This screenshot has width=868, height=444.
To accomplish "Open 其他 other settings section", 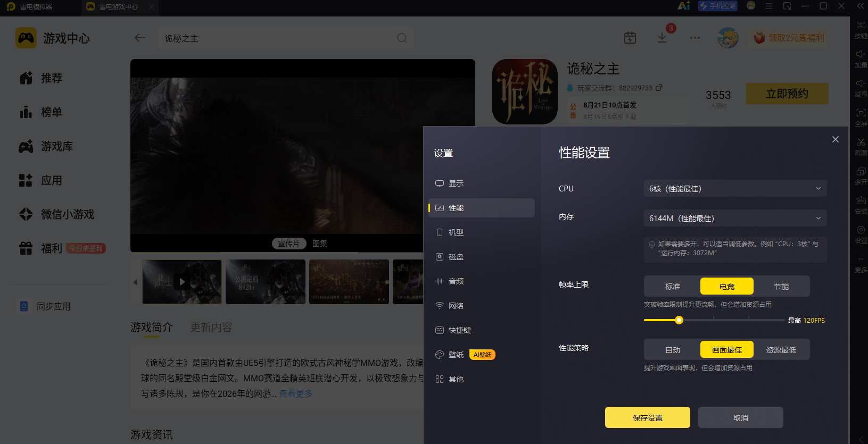I will [482, 379].
